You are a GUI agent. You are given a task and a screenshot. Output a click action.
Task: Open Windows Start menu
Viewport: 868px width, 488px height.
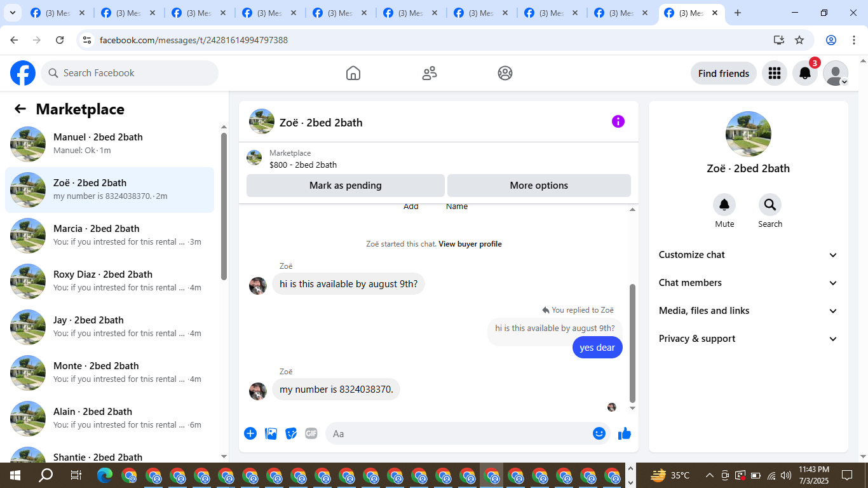[15, 475]
